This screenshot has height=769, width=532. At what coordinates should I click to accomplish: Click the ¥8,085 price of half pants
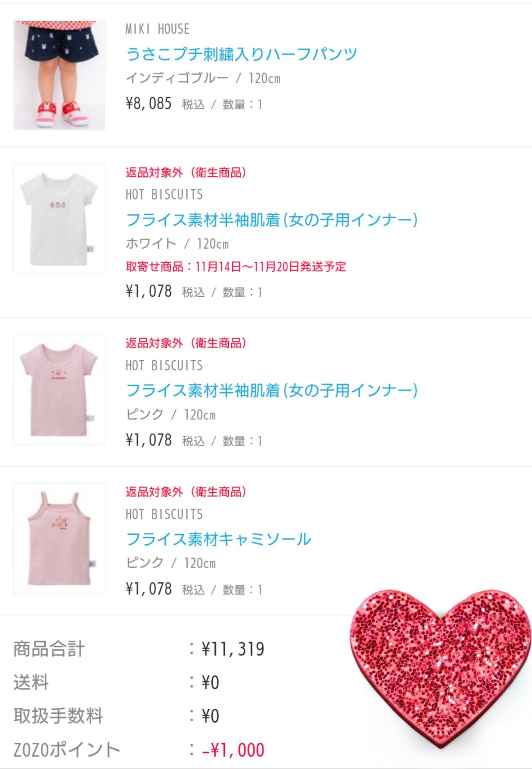(x=149, y=104)
